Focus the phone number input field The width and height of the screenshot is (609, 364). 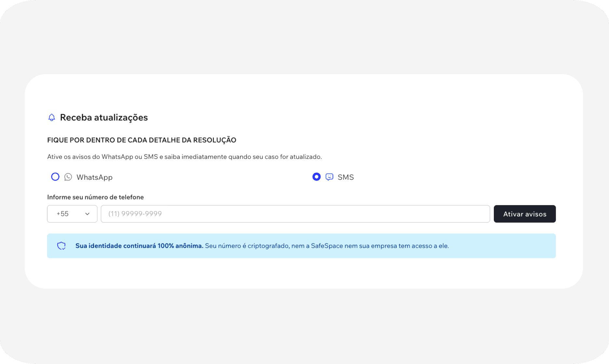295,214
